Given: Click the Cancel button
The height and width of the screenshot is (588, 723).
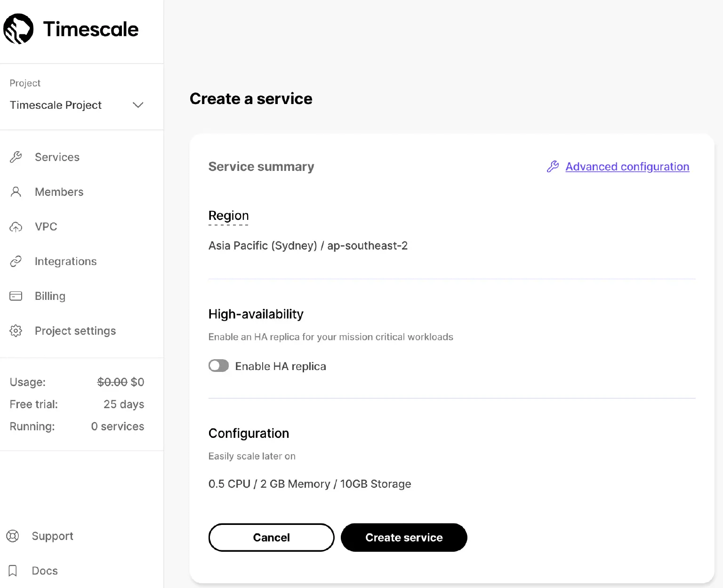Looking at the screenshot, I should [271, 537].
